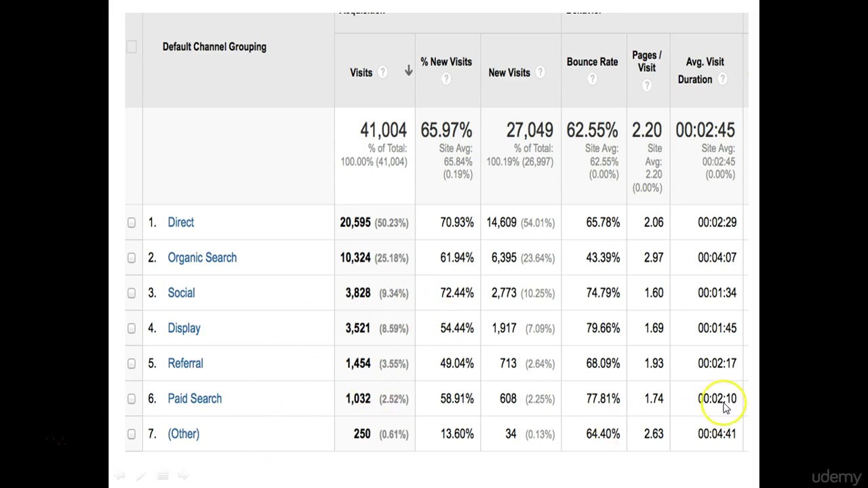Sort by the Bounce Rate column header
The width and height of the screenshot is (868, 488).
[x=592, y=62]
